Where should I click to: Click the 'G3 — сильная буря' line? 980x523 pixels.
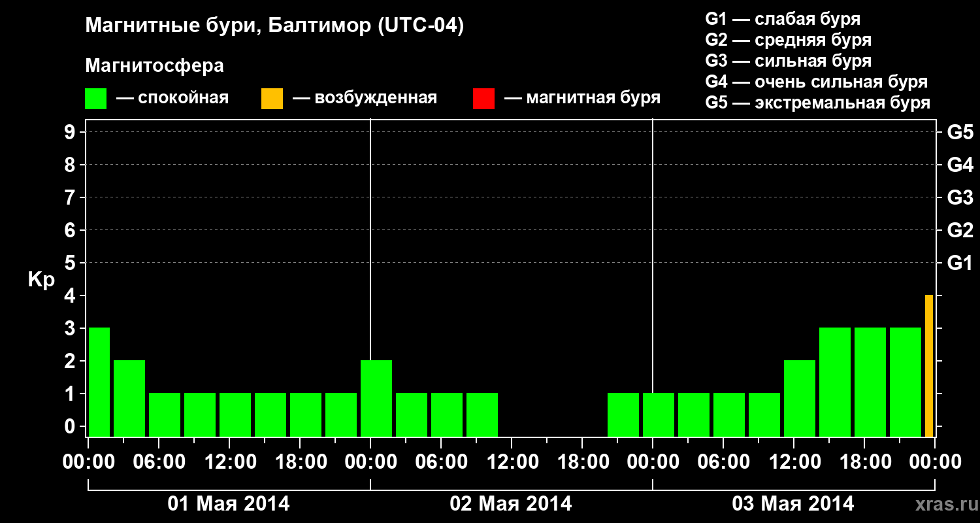coord(789,61)
